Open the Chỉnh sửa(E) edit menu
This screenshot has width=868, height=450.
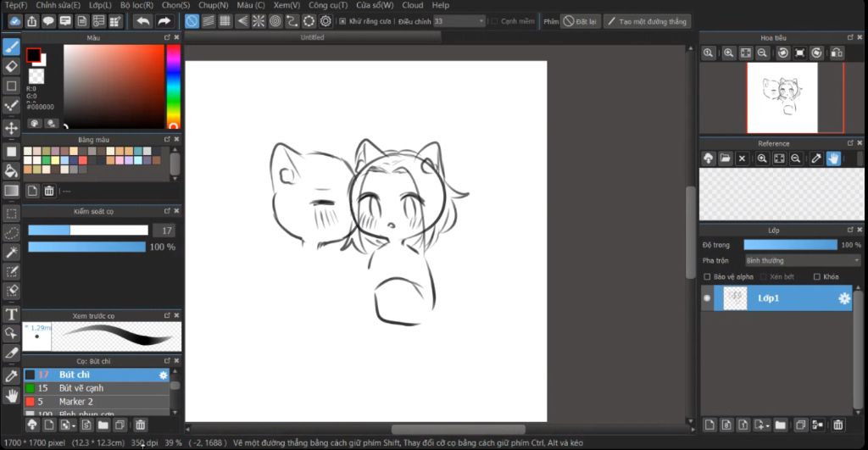[58, 5]
